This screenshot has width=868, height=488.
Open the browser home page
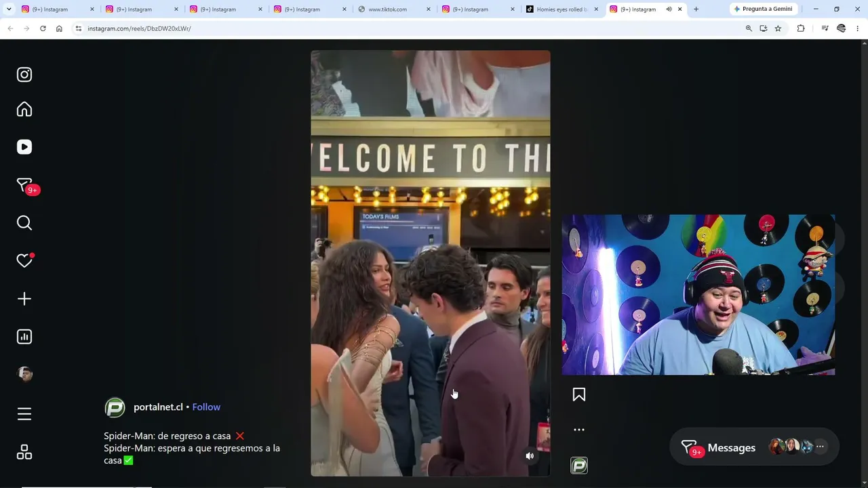(59, 28)
